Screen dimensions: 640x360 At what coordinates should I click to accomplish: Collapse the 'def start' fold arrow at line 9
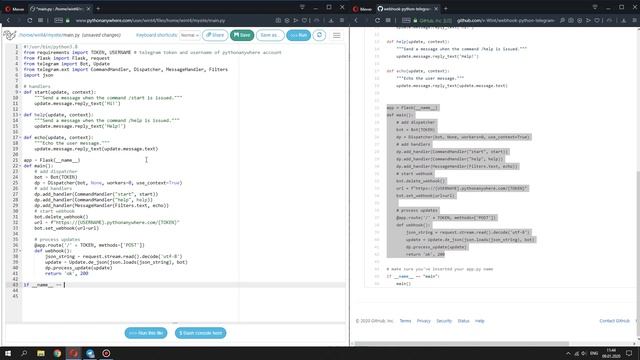pyautogui.click(x=20, y=92)
